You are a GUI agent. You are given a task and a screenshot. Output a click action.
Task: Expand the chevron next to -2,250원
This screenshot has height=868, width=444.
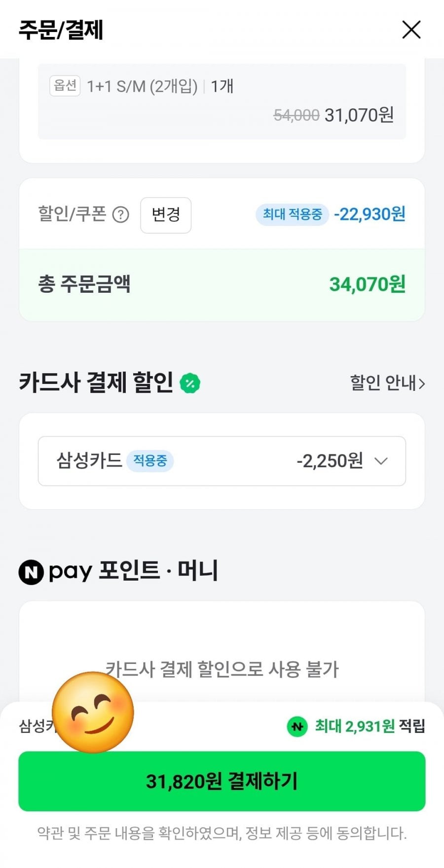coord(381,461)
